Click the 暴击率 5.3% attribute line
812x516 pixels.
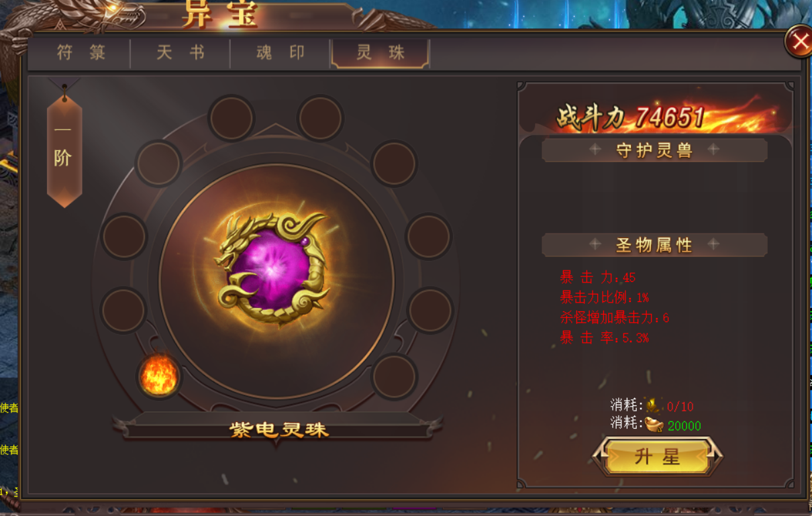tap(605, 338)
